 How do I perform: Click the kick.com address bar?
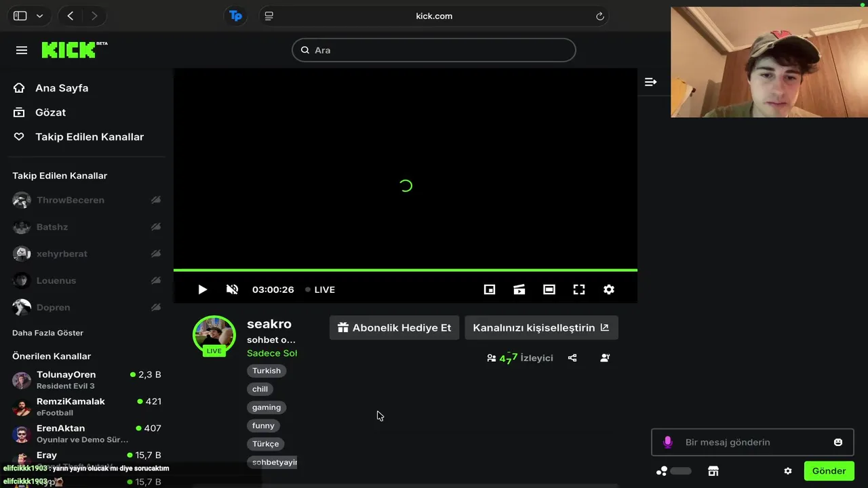(434, 16)
